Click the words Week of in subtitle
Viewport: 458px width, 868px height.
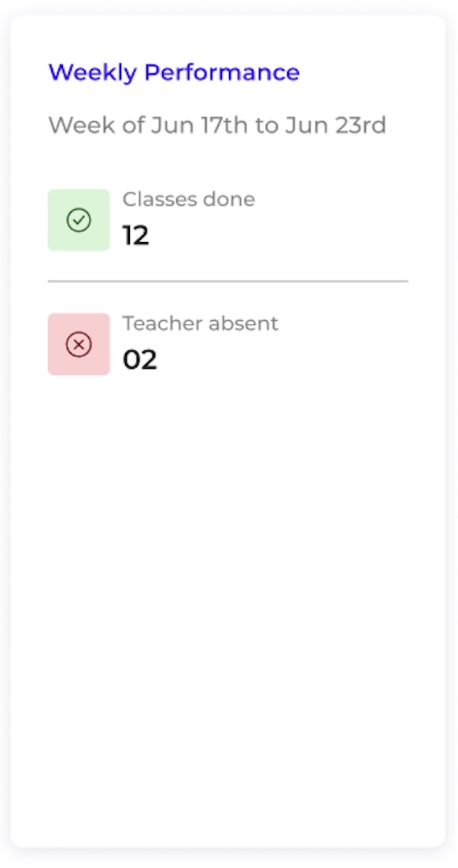[96, 125]
